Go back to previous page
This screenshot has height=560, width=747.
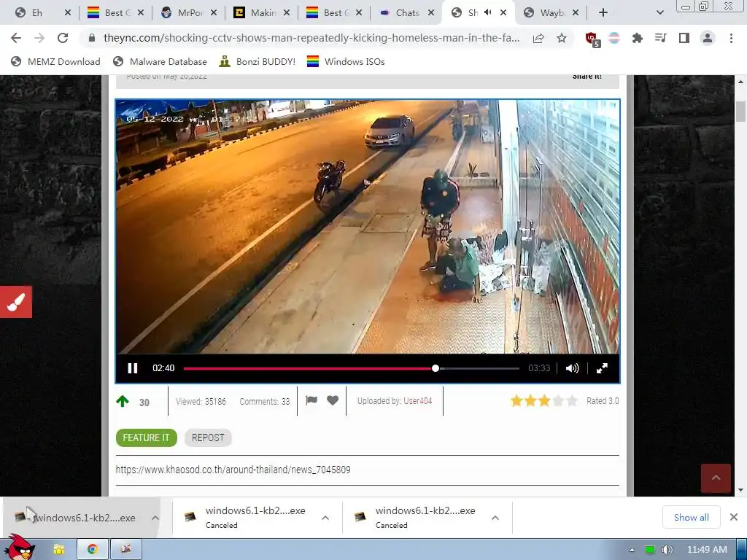tap(16, 38)
